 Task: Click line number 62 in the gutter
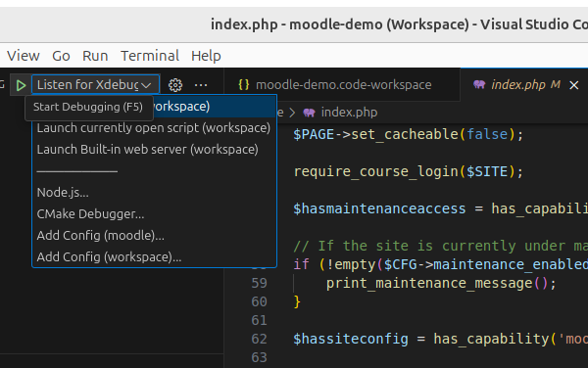click(x=259, y=339)
